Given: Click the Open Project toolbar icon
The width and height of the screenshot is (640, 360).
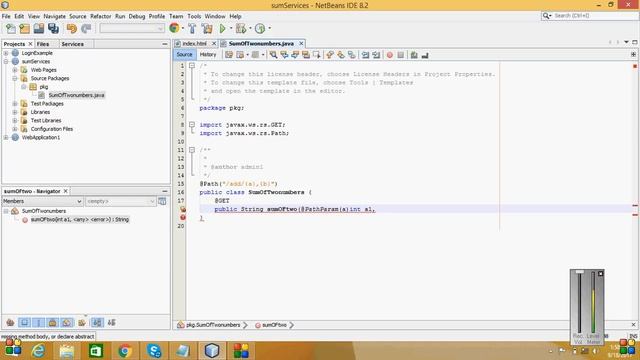Looking at the screenshot, I should pyautogui.click(x=39, y=28).
